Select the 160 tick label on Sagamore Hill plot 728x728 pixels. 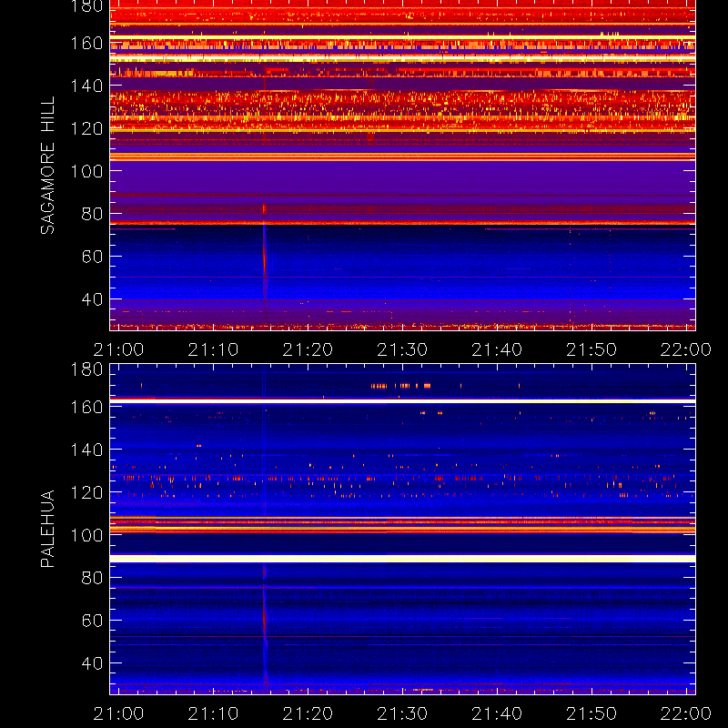coord(86,43)
